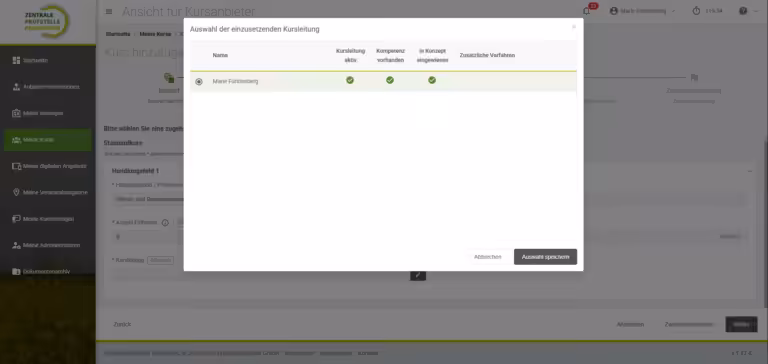Open Dokumentenarchiv in the sidebar

[48, 271]
